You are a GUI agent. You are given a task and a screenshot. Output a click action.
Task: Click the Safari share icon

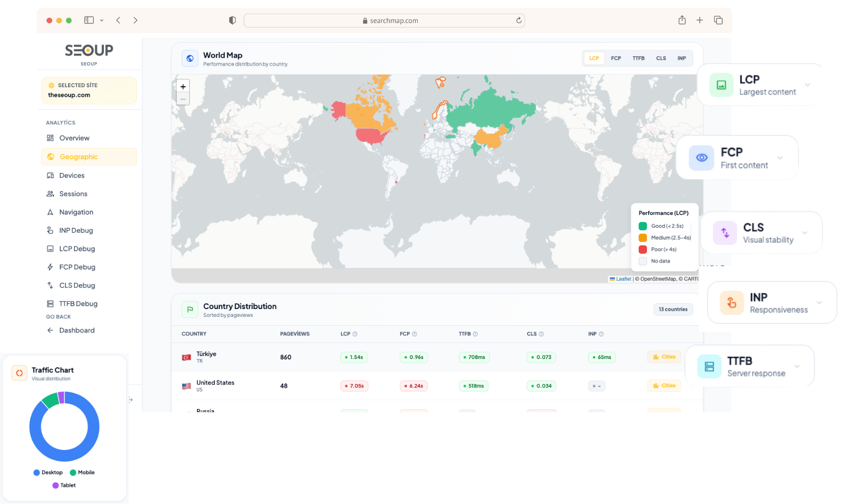click(682, 20)
